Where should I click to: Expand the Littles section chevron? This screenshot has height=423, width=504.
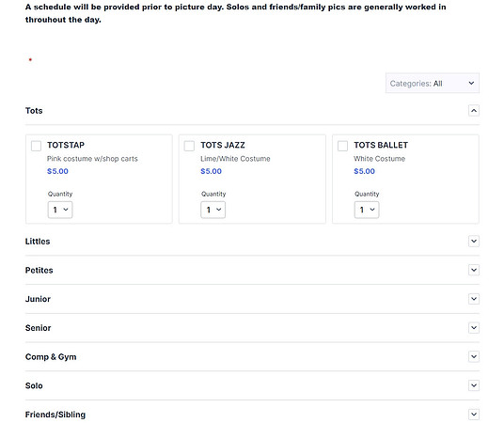[x=474, y=241]
